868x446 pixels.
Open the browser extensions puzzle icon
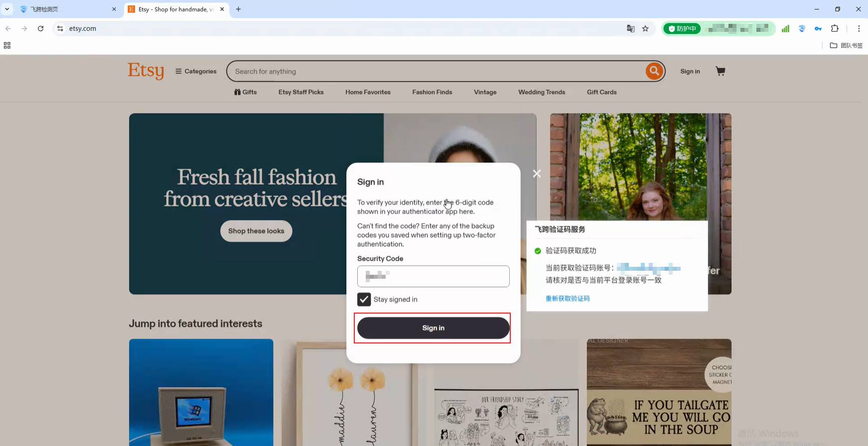tap(835, 28)
